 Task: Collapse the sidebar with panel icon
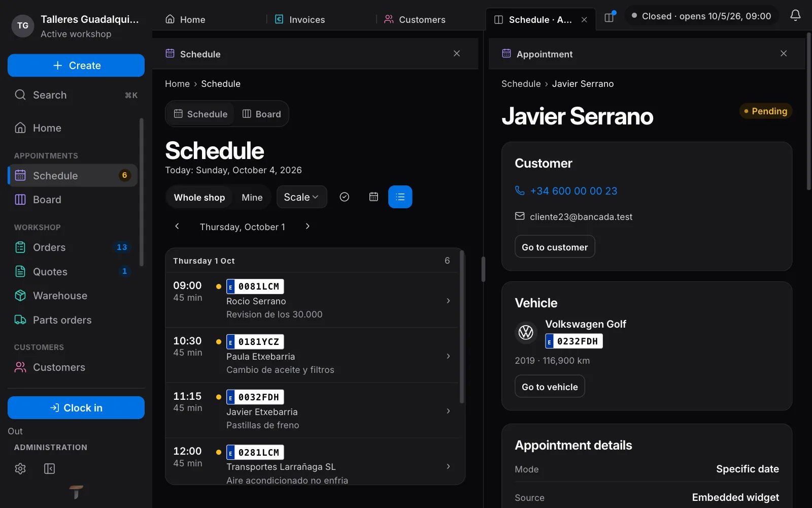[x=49, y=468]
